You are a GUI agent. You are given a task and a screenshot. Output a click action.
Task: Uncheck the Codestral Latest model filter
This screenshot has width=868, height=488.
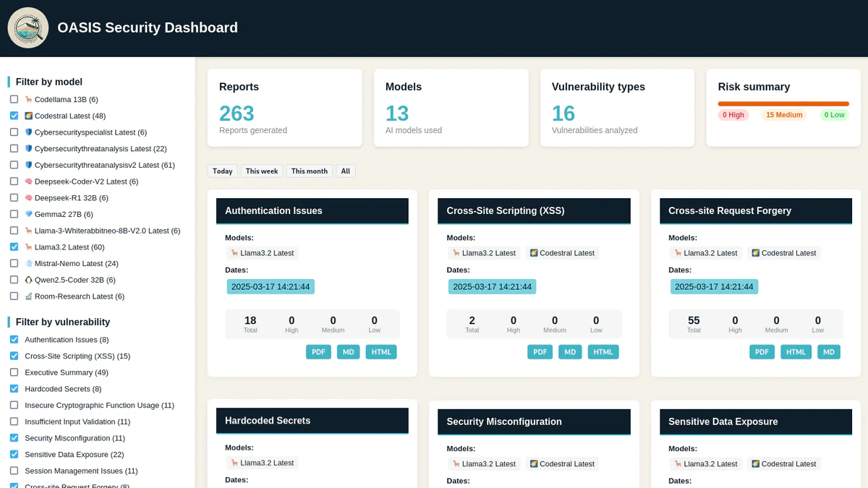[12, 115]
